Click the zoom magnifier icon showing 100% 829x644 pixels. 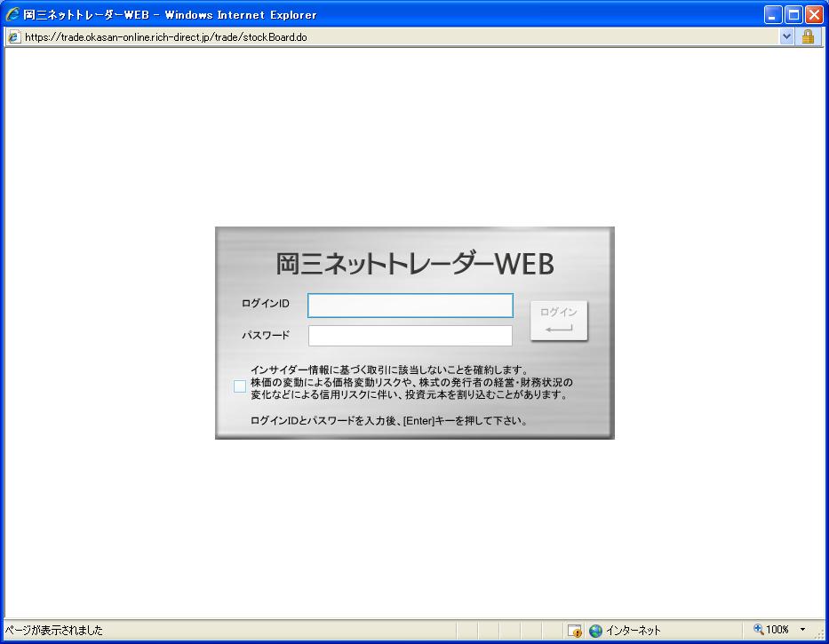[x=759, y=630]
